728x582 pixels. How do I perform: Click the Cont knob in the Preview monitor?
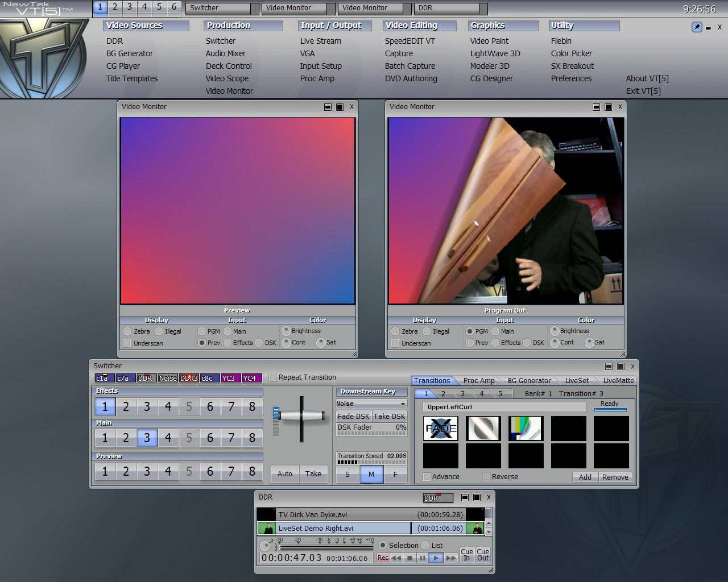[287, 342]
